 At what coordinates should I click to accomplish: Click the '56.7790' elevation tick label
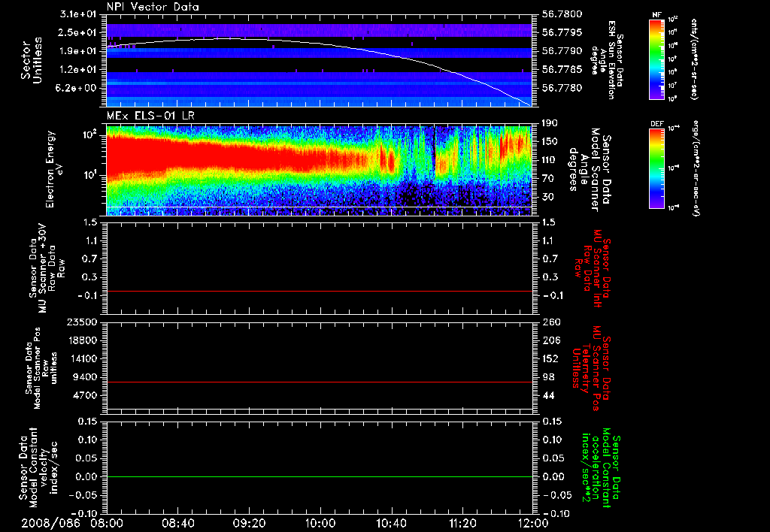pyautogui.click(x=562, y=51)
